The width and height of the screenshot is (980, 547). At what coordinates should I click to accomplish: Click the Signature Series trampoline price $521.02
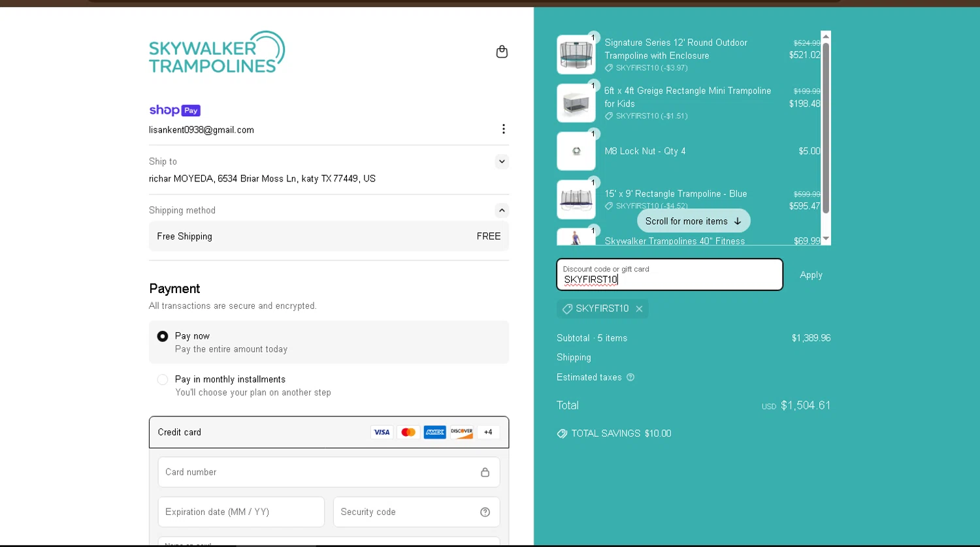click(804, 55)
